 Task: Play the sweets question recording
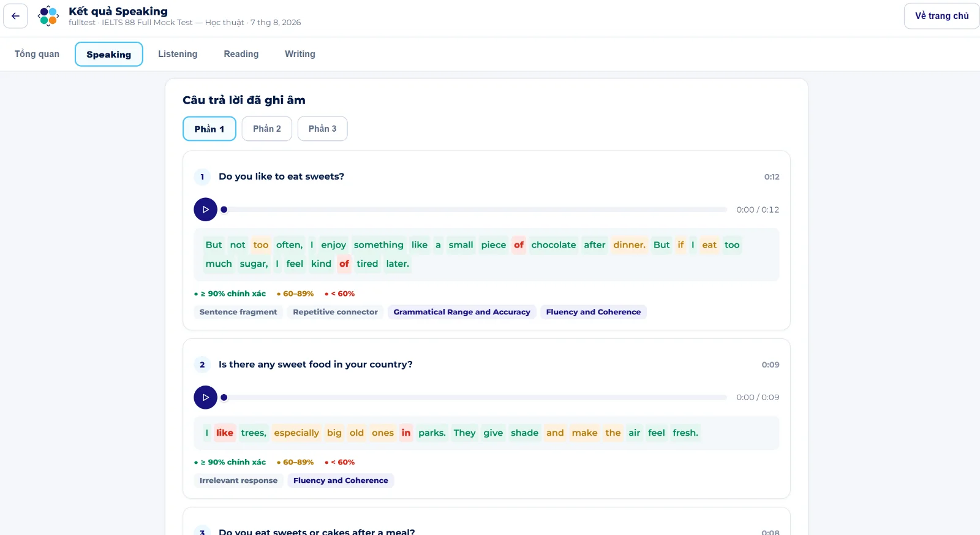pyautogui.click(x=206, y=210)
